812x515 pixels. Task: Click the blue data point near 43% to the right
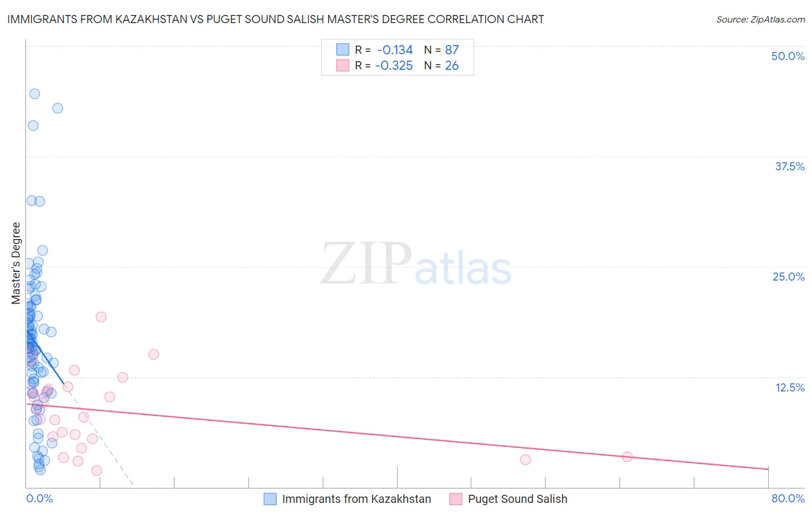(58, 108)
